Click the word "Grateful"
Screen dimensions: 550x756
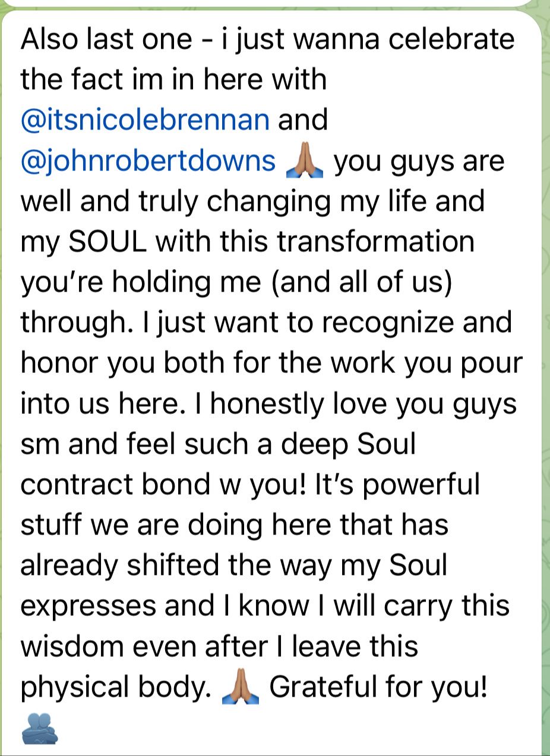[x=323, y=687]
